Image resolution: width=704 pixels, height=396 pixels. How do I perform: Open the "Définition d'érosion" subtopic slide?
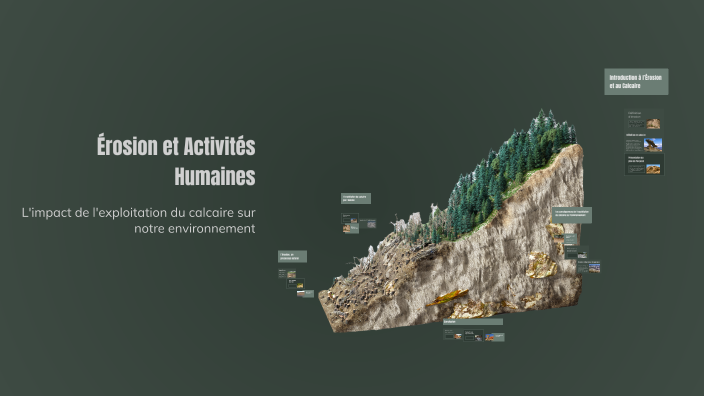(x=644, y=120)
